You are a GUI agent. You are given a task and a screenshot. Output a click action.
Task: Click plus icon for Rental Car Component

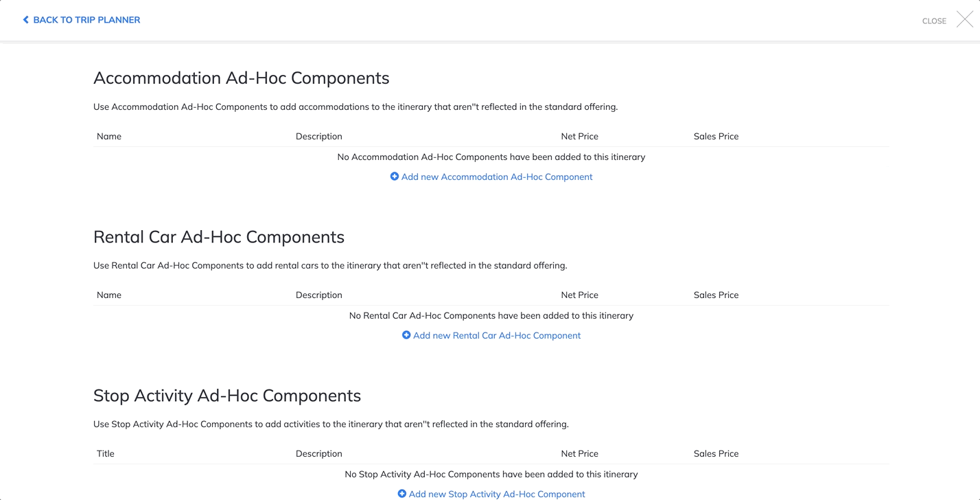pyautogui.click(x=406, y=335)
